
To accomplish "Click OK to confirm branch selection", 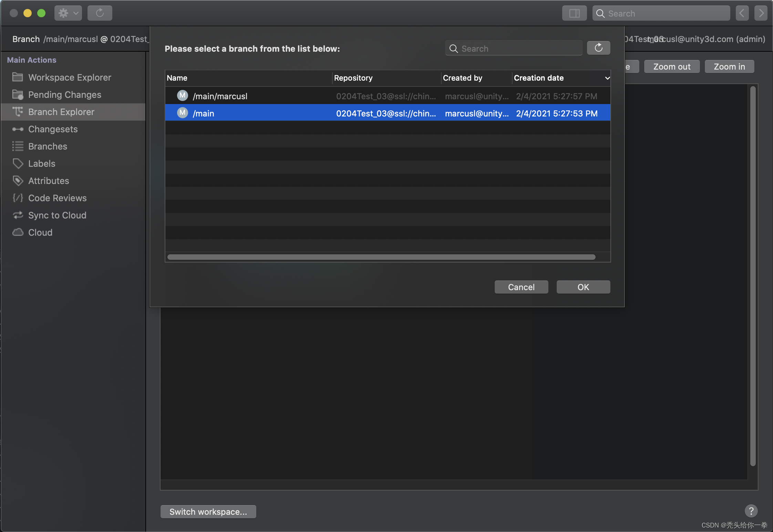I will pos(583,287).
